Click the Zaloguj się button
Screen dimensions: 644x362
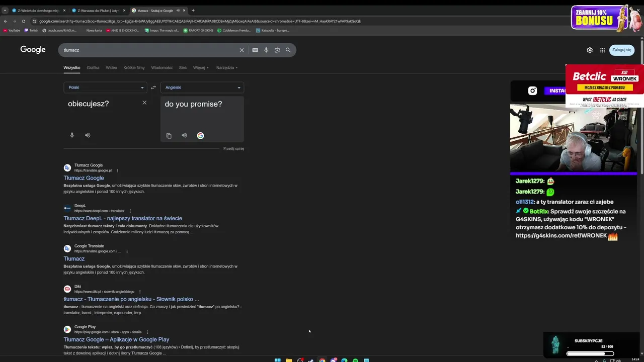(x=622, y=50)
